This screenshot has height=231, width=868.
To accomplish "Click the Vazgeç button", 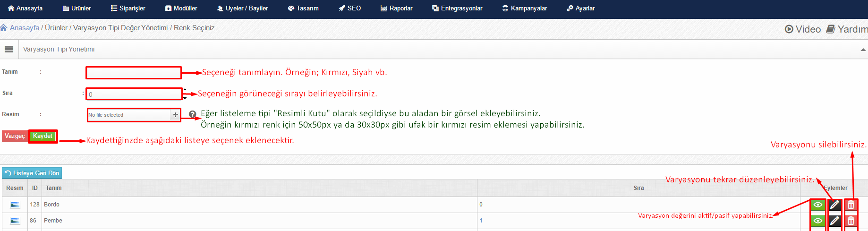I will click(x=15, y=136).
